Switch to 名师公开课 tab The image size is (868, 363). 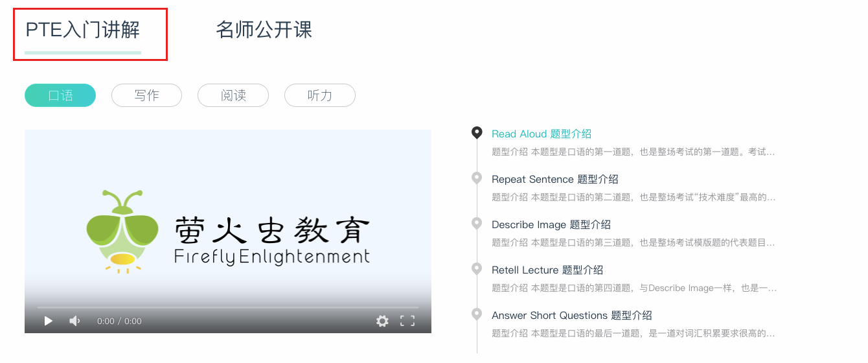264,30
